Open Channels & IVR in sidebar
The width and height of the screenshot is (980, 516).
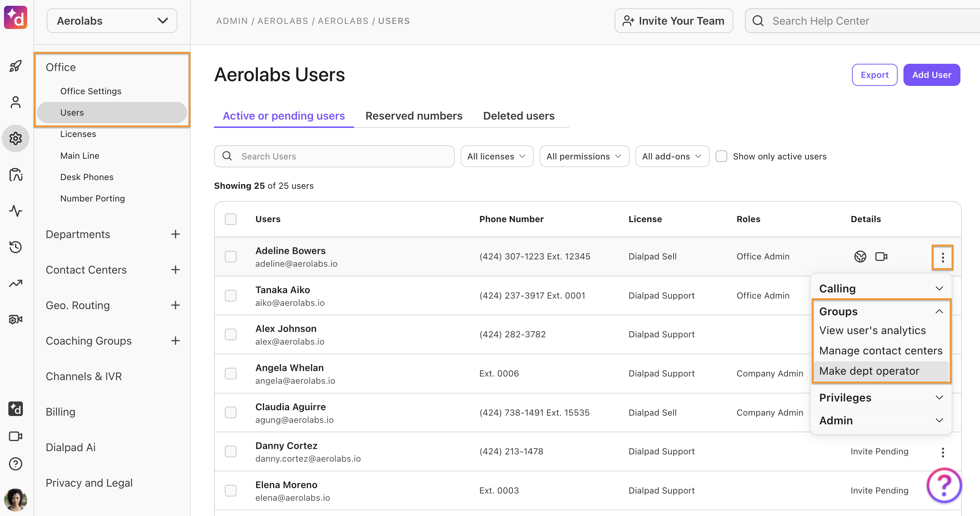[x=84, y=376]
